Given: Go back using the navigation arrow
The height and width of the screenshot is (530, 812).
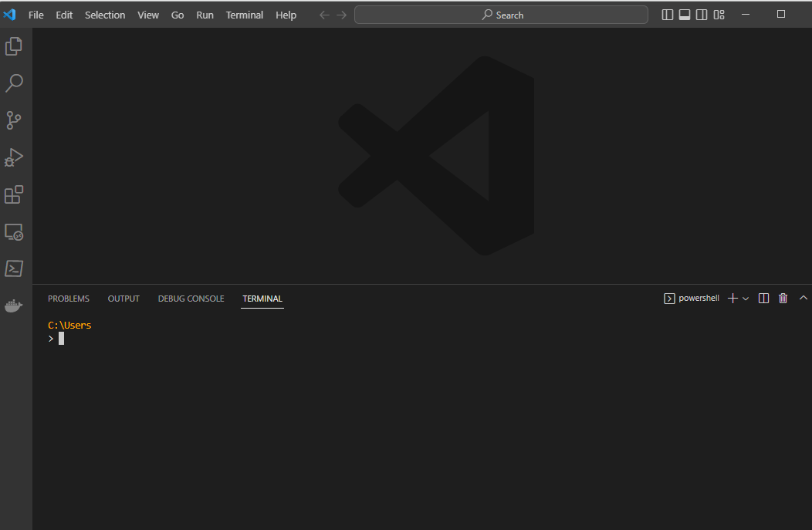Looking at the screenshot, I should tap(324, 14).
